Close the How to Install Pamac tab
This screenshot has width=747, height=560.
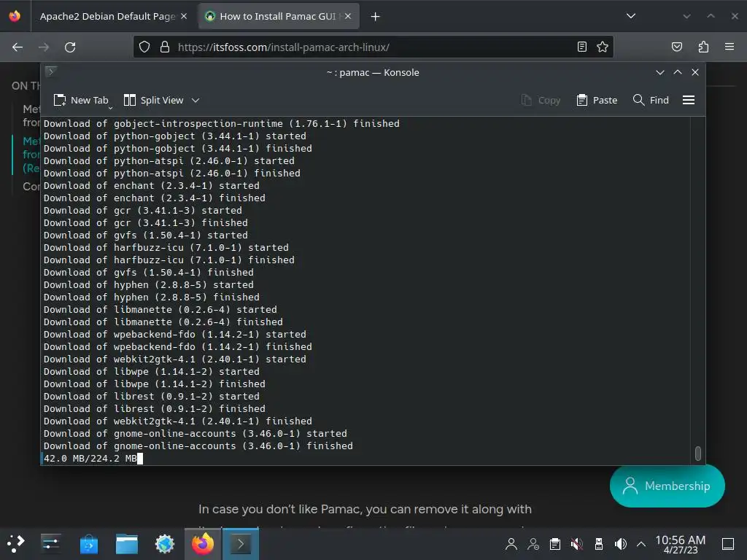point(348,16)
